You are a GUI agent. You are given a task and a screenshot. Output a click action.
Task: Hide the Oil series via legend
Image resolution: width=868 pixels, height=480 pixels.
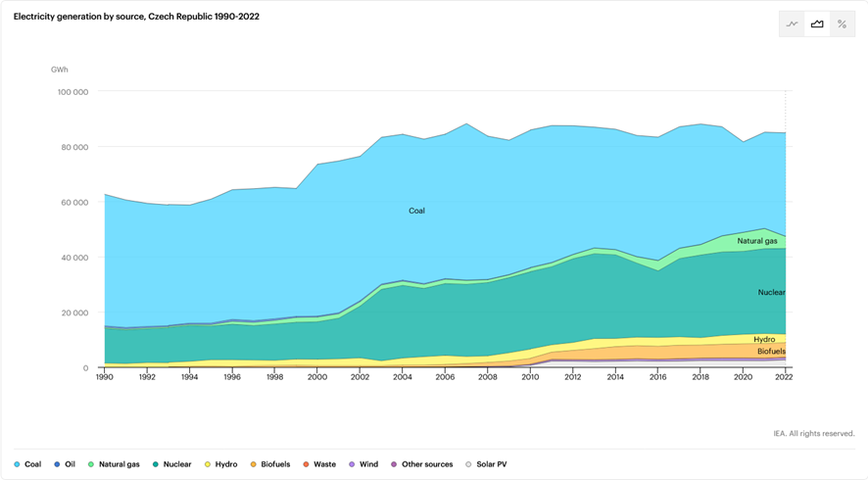pos(65,464)
